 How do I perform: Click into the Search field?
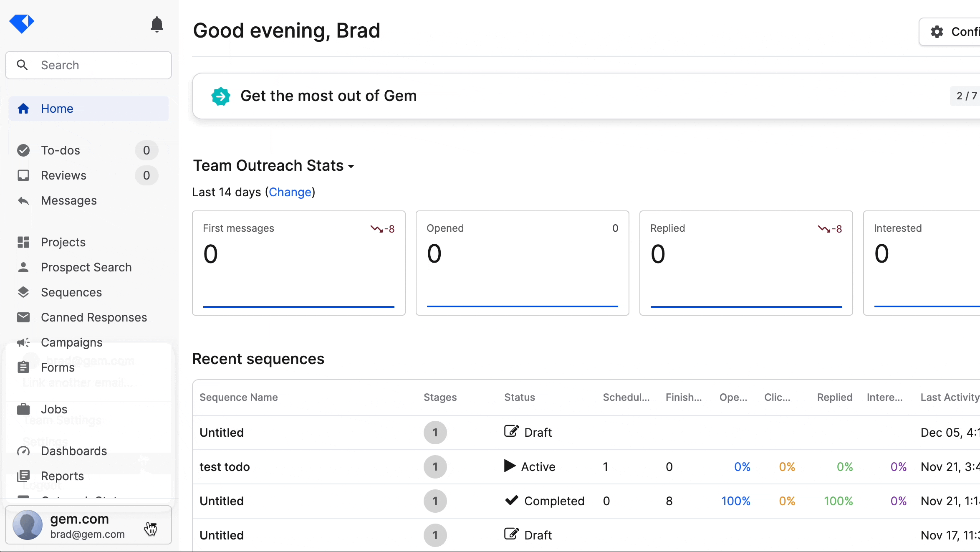pyautogui.click(x=100, y=65)
